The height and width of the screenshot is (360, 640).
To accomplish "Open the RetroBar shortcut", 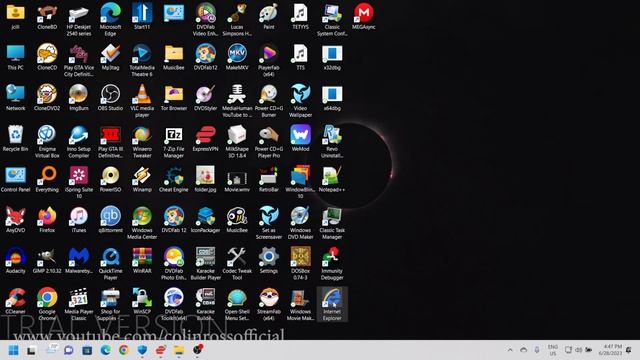I will click(269, 180).
